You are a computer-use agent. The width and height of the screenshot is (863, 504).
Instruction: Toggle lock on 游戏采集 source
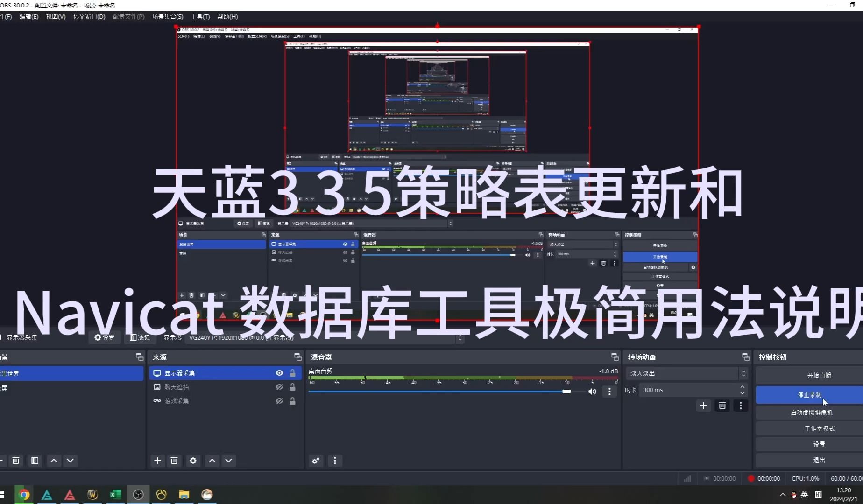coord(292,401)
